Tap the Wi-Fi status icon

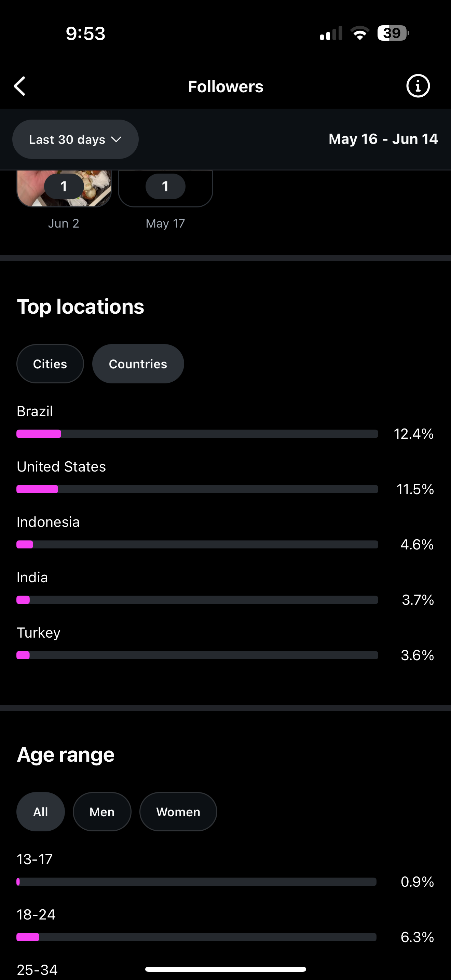coord(360,33)
